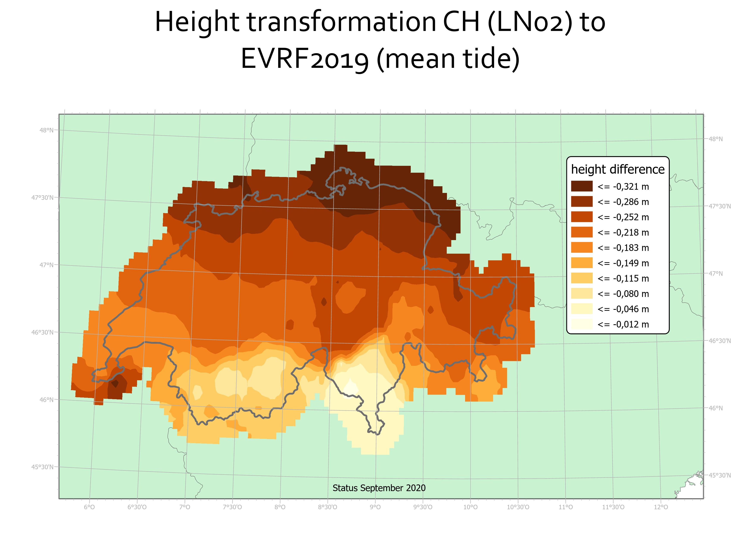
Task: Click the 'Status September 2020' caption
Action: pos(379,488)
